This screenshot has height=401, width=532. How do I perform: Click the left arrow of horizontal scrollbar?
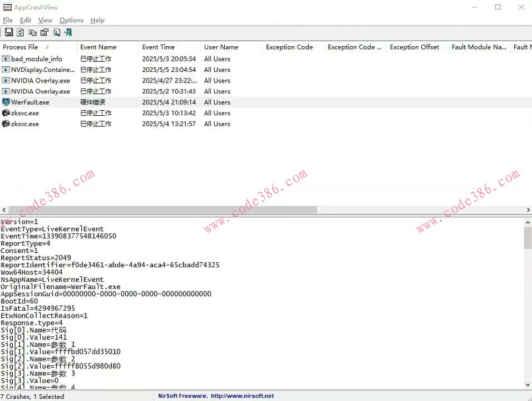click(x=4, y=210)
